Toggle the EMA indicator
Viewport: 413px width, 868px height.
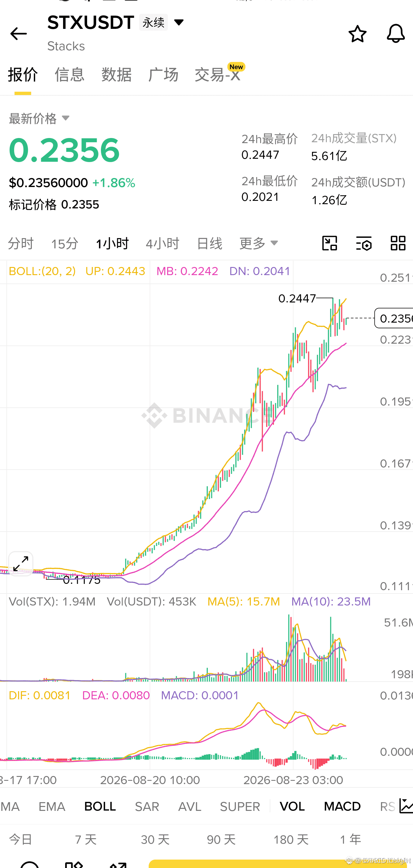(52, 806)
